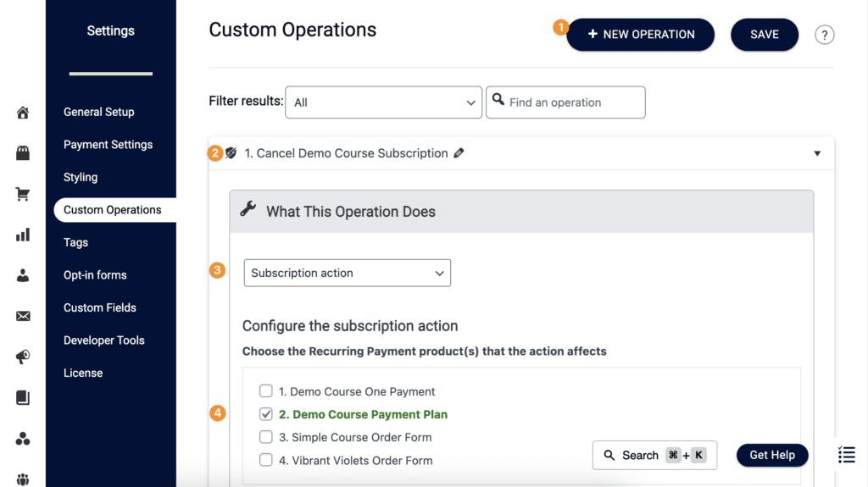Viewport: 868px width, 487px height.
Task: Open the checklist icon at bottom right
Action: coord(846,455)
